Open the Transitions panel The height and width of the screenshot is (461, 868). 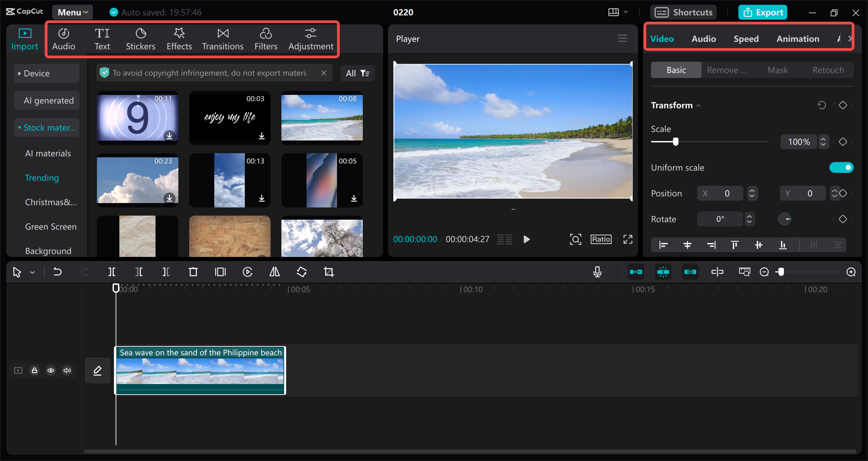point(222,38)
